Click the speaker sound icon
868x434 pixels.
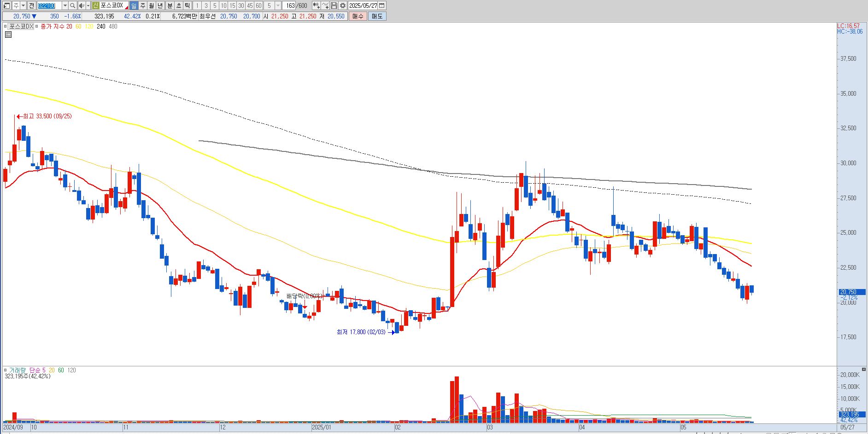(82, 6)
